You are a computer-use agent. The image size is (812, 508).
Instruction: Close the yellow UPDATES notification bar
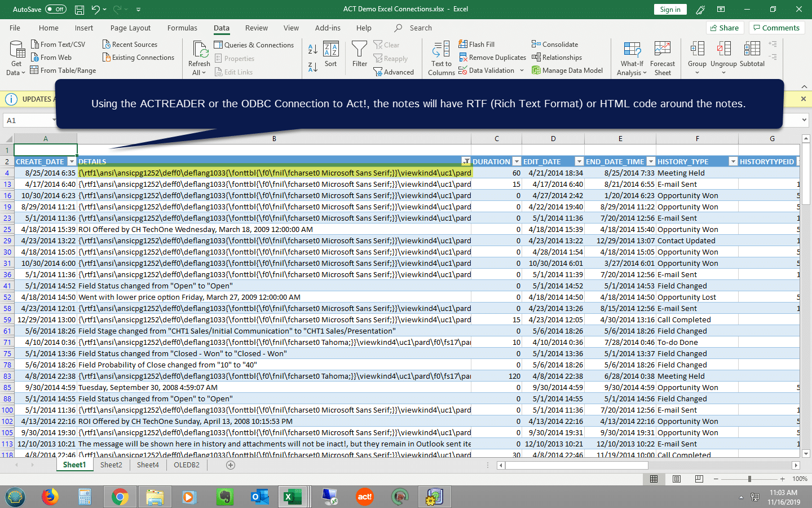[x=804, y=99]
